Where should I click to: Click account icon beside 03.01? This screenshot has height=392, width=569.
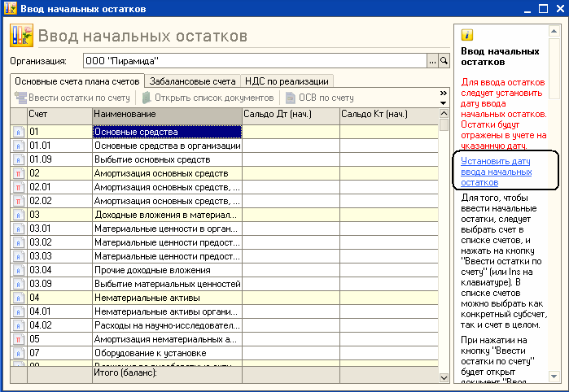(18, 229)
